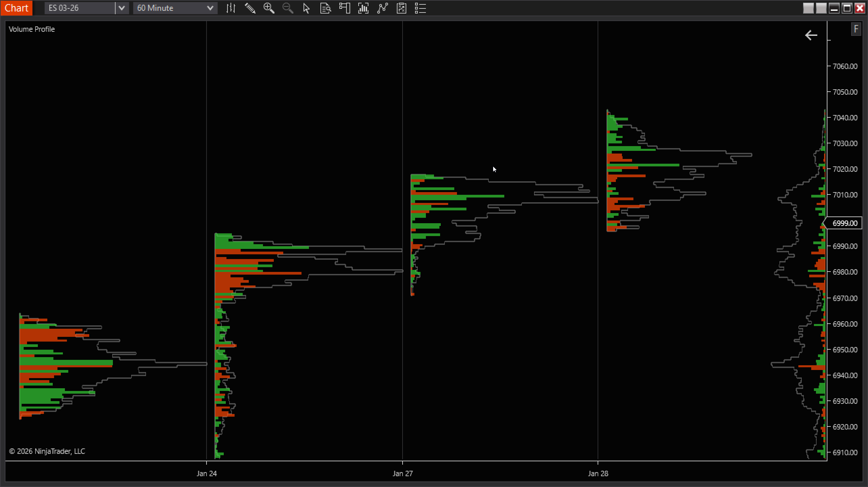
Task: Click the Jan 24 date label
Action: point(207,473)
